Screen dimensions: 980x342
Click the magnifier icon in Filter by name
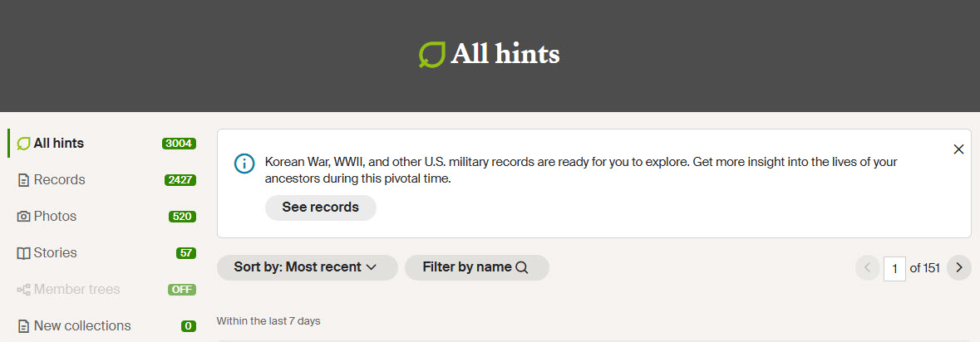coord(522,267)
